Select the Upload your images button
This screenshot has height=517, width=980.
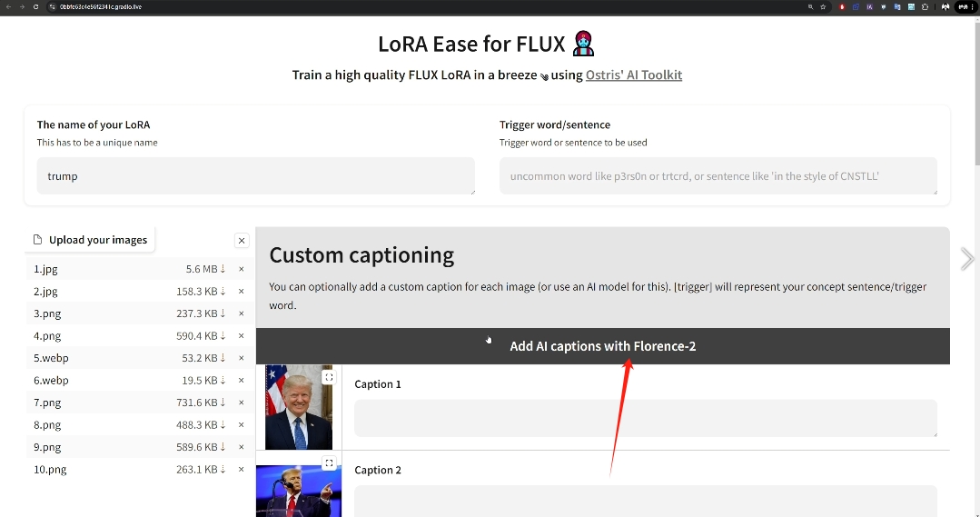click(91, 240)
